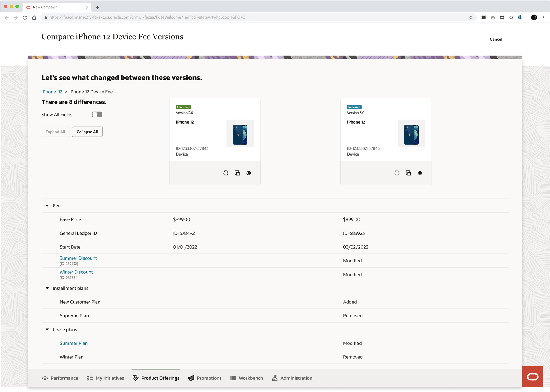550x392 pixels.
Task: Click copy icon on Version 3.0 card
Action: coord(408,173)
